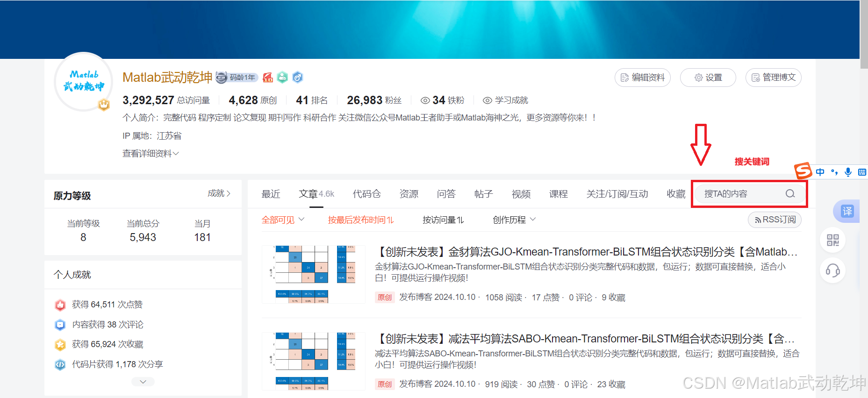
Task: Open the 减法平均算法SABO-Kmean article title
Action: 585,339
